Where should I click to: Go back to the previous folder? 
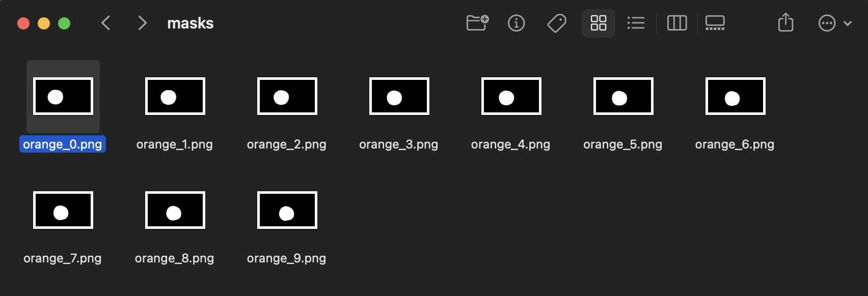click(106, 23)
